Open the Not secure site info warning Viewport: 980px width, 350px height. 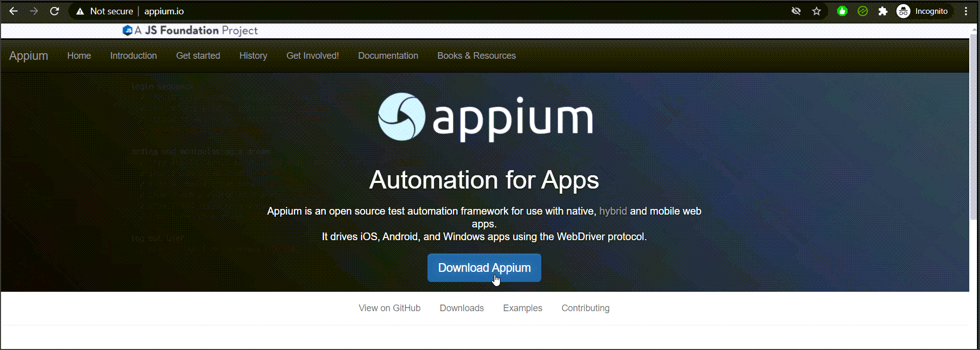click(x=105, y=11)
